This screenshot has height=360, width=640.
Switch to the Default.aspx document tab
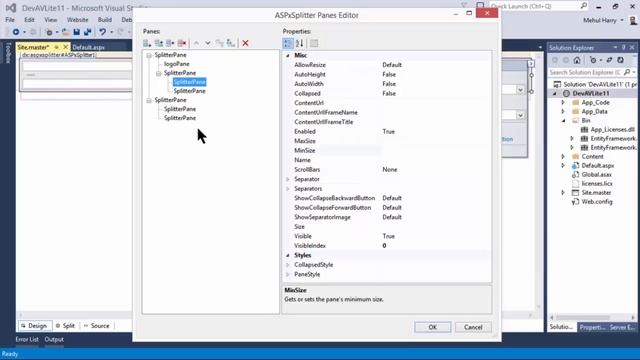89,47
